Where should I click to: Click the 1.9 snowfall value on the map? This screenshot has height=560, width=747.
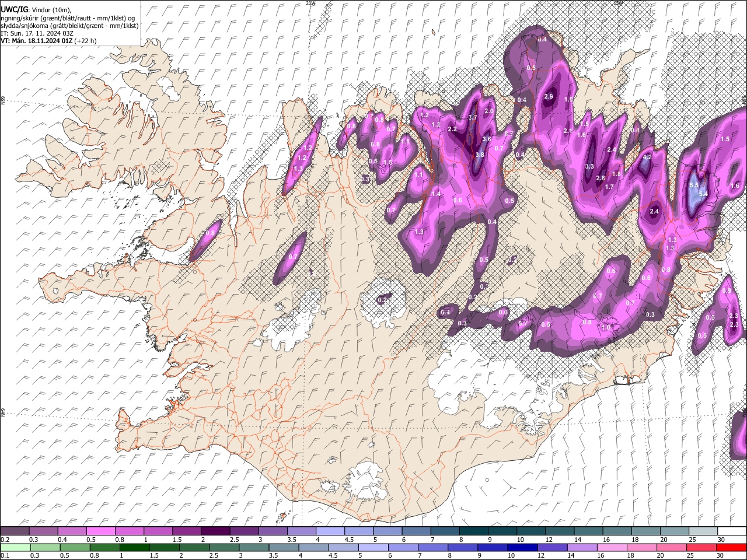[x=568, y=100]
